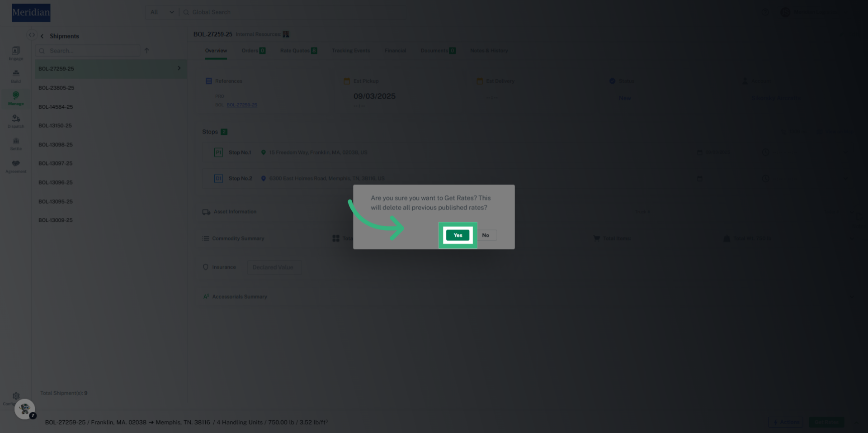Expand the bottom summary bar chevron

pyautogui.click(x=857, y=422)
